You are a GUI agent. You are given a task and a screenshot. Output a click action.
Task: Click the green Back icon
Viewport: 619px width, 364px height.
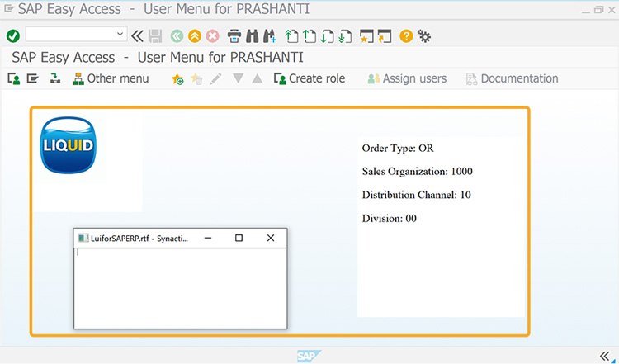(177, 36)
